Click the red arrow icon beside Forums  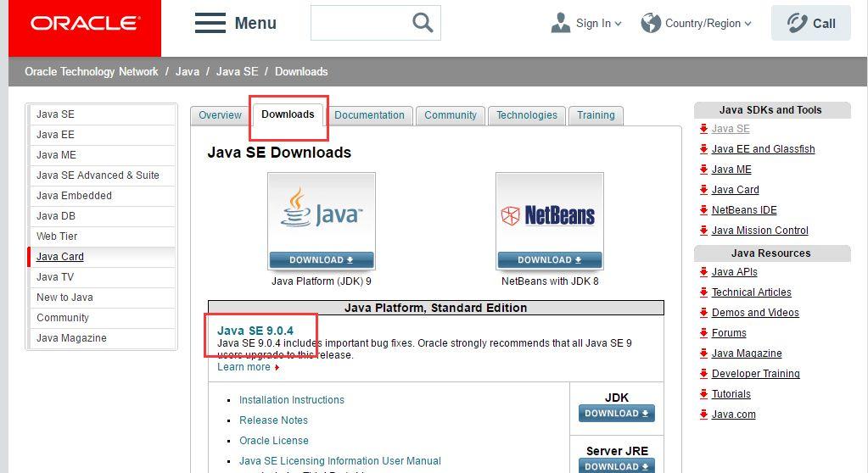pyautogui.click(x=703, y=332)
